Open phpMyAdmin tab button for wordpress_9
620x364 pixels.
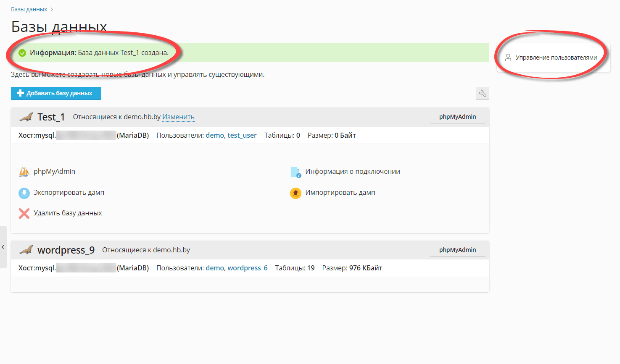pos(457,250)
